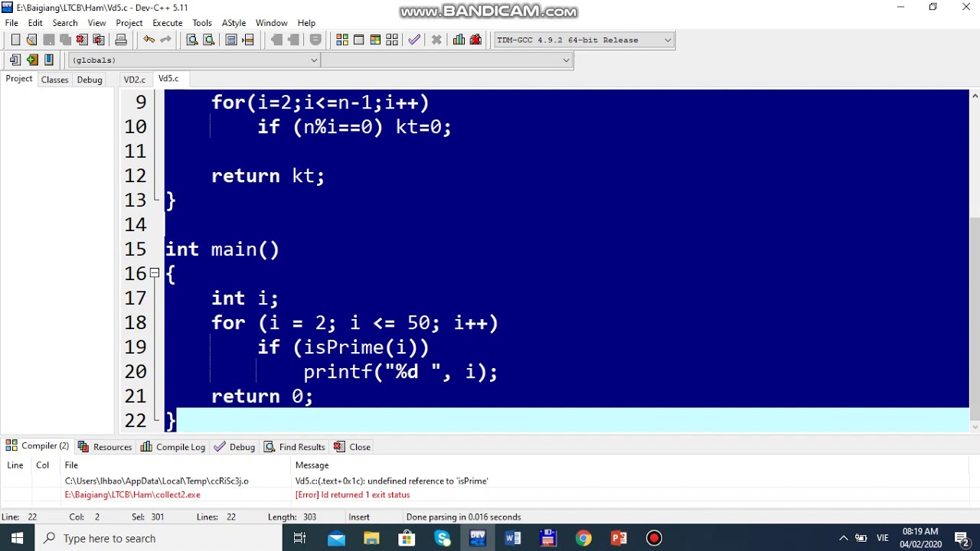Screen dimensions: 980x551
Task: Open File Explorer from the taskbar
Action: 371,538
